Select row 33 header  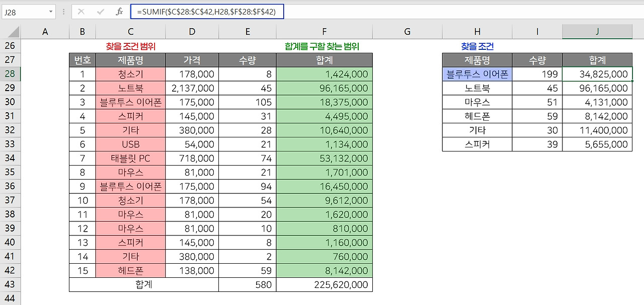(x=10, y=144)
